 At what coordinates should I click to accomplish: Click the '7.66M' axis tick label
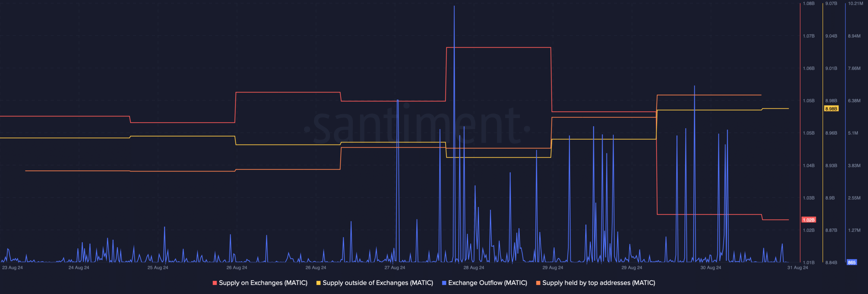coord(854,68)
